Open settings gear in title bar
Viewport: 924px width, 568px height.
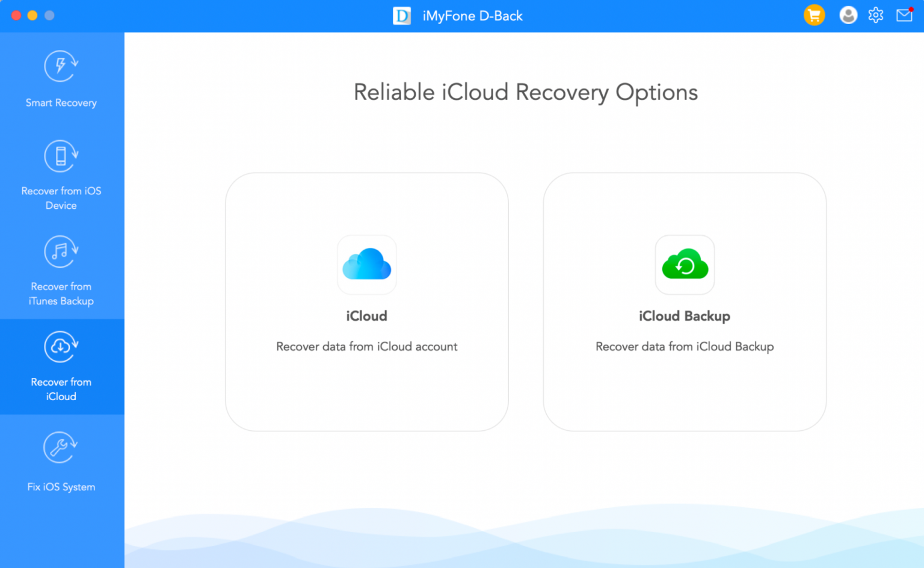pos(876,15)
